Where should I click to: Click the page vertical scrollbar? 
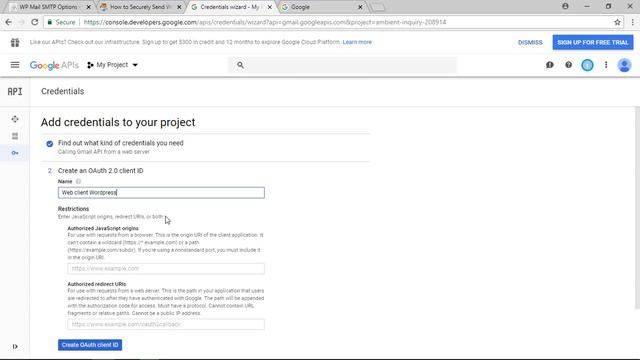click(x=637, y=207)
